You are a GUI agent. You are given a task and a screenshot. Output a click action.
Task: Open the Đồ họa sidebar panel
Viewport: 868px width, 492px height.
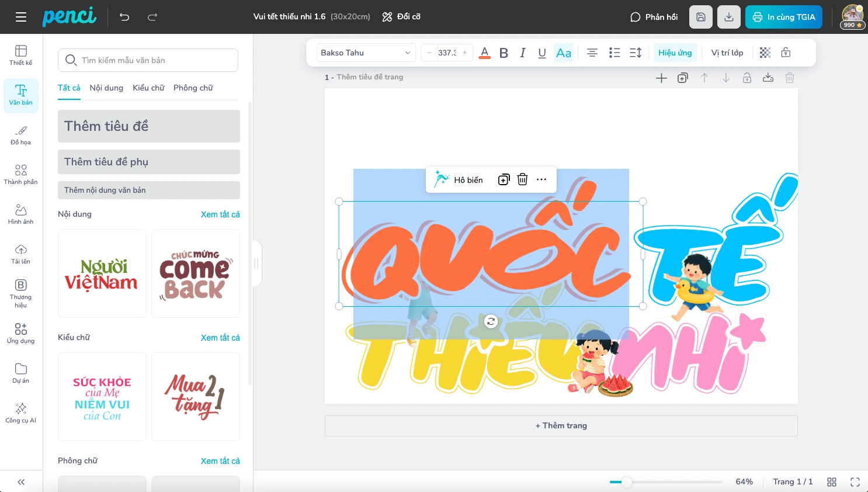[x=21, y=135]
